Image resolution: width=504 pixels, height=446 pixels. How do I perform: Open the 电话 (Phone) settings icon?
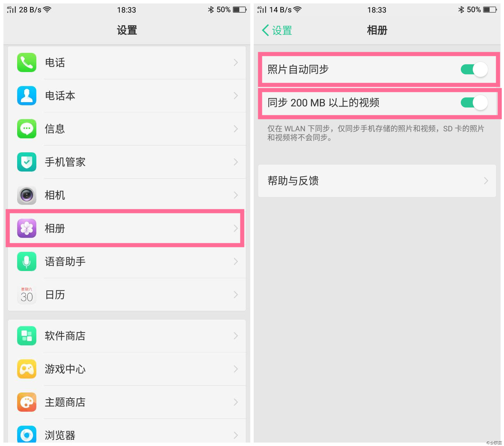[x=26, y=62]
